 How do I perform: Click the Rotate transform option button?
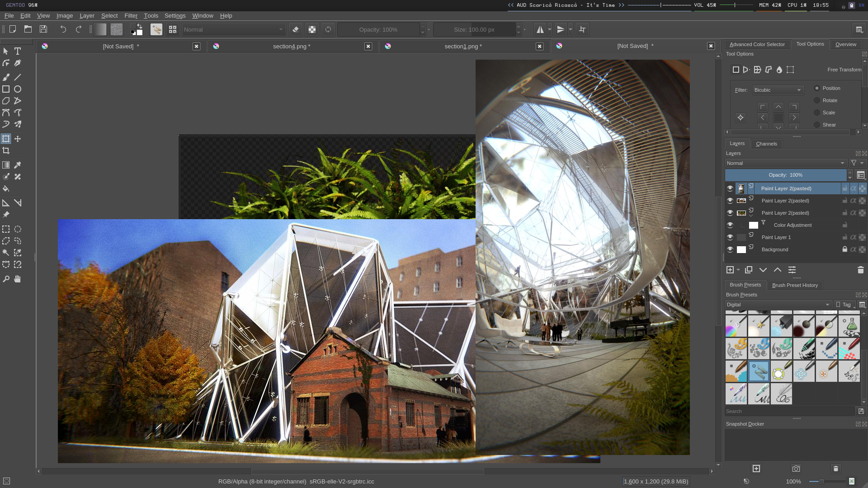pos(817,100)
